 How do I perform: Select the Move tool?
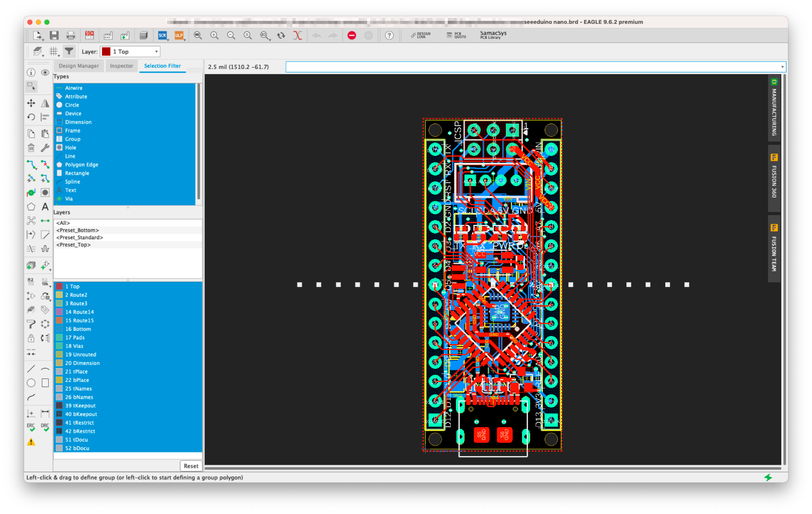(31, 103)
